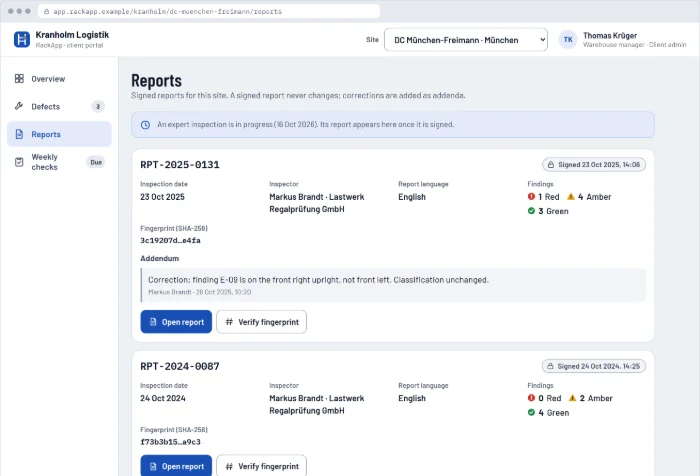Click the red findings icon for RPT-2024-0087

pos(531,398)
